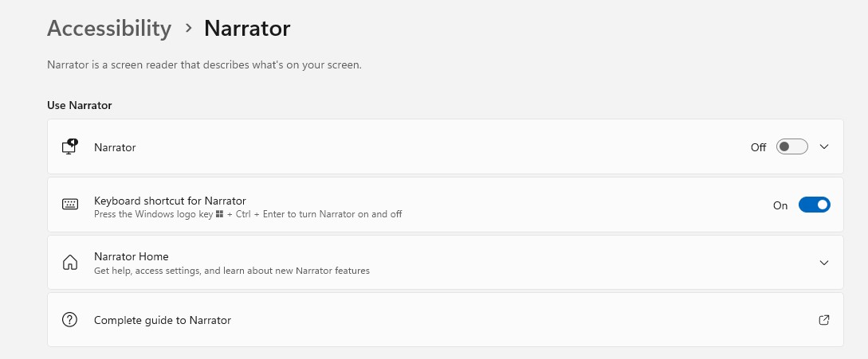Turn on the Narrator toggle switch

coord(791,146)
